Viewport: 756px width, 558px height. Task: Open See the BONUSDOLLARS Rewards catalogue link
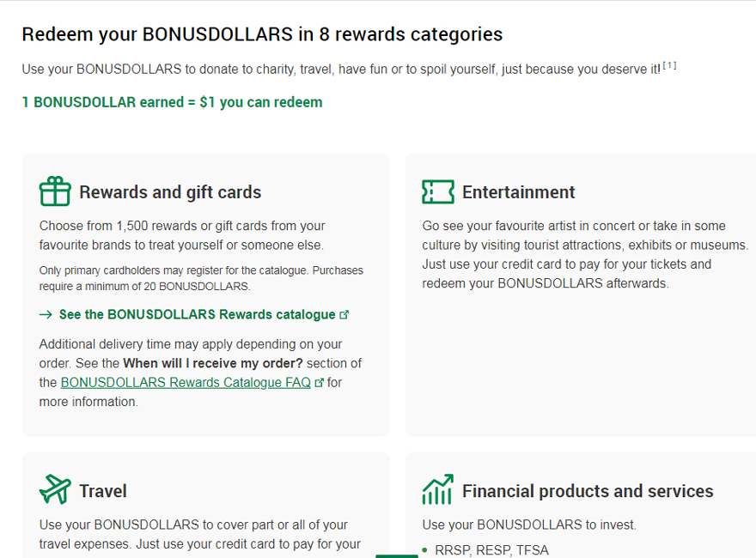[x=197, y=315]
